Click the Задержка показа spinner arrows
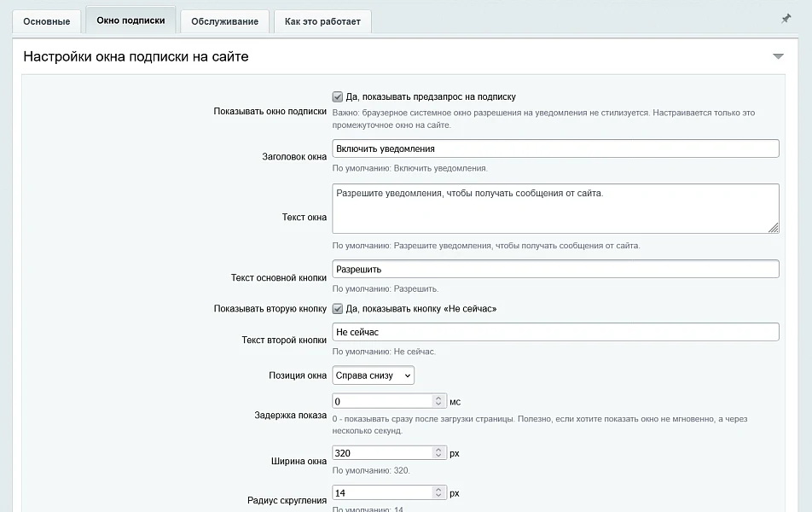 [x=438, y=401]
